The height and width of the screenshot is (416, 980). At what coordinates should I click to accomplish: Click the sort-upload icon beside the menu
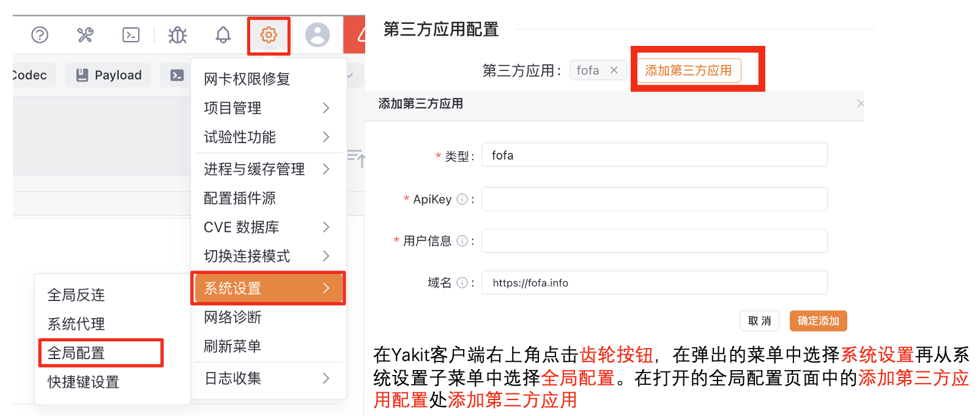point(357,158)
